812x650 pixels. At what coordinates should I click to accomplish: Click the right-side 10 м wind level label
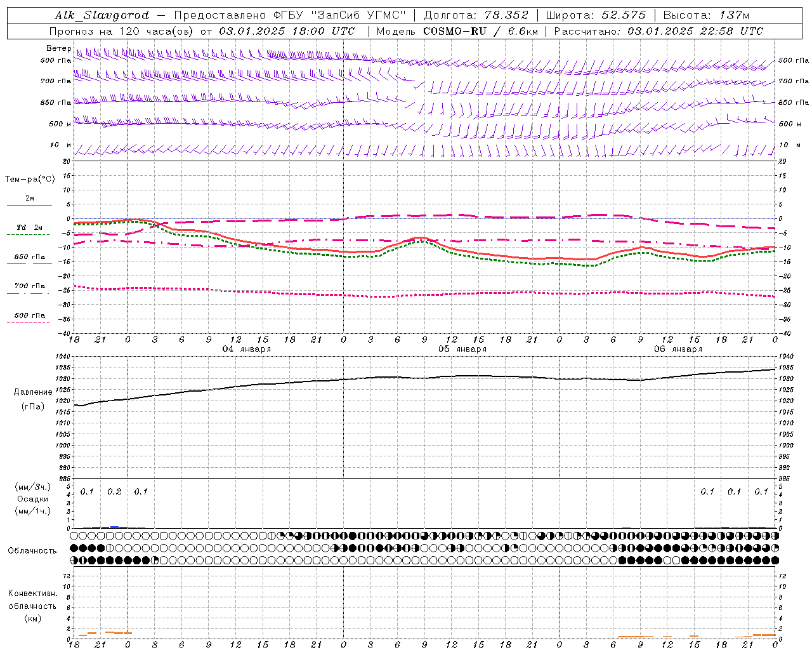click(790, 145)
